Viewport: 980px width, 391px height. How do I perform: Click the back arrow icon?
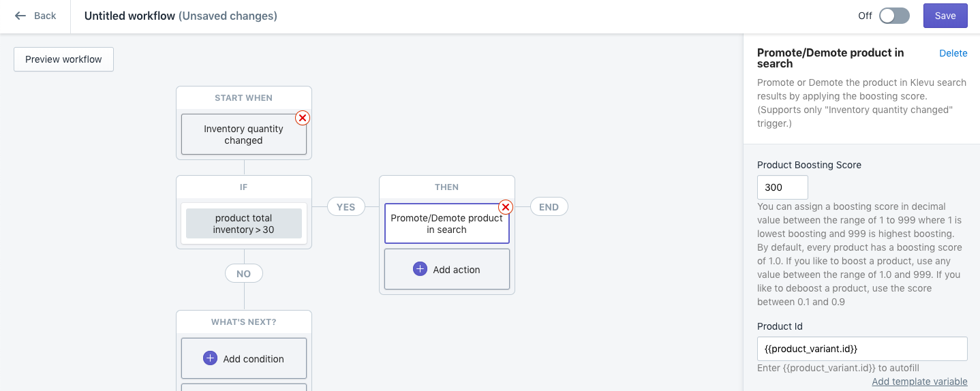pyautogui.click(x=20, y=16)
